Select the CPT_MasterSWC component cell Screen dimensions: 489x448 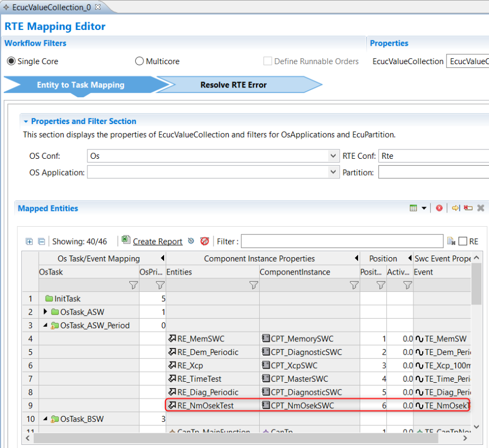point(310,379)
